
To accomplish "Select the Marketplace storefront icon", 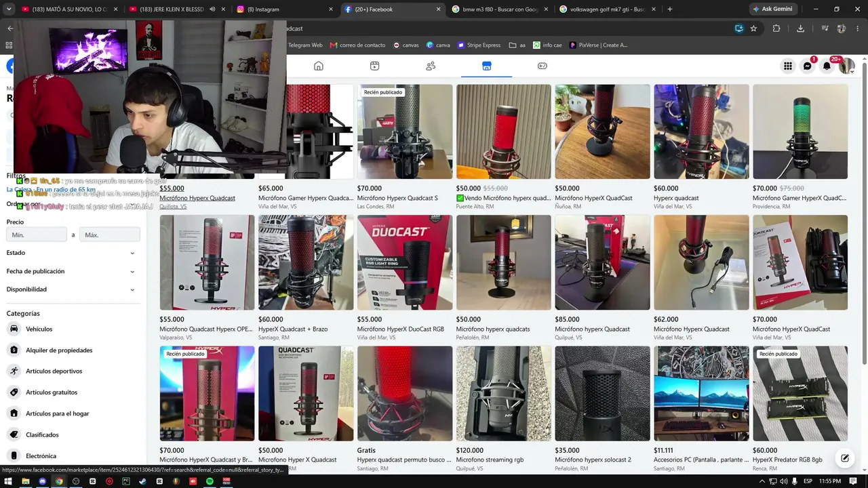I will point(486,66).
